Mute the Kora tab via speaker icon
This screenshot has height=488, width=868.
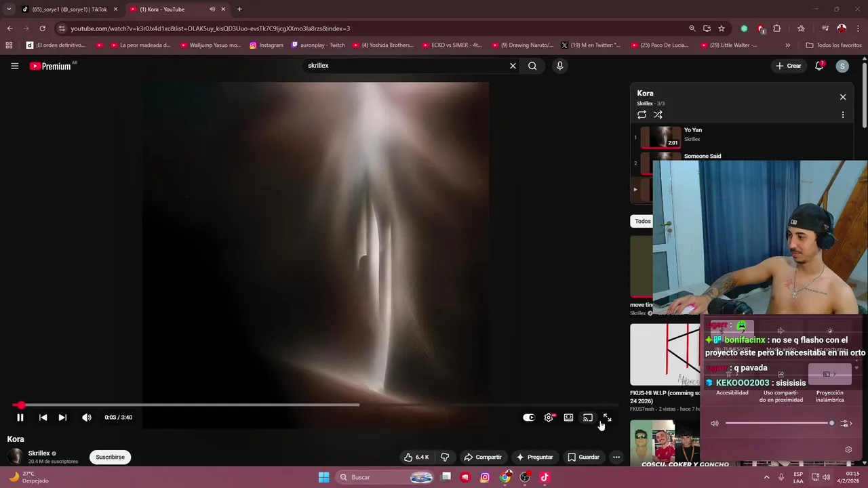tap(212, 9)
